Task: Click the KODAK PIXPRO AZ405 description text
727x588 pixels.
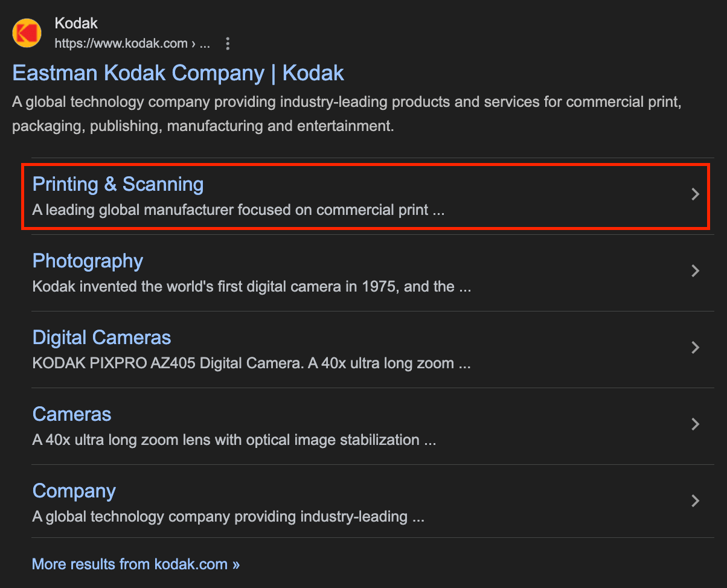Action: click(x=251, y=363)
